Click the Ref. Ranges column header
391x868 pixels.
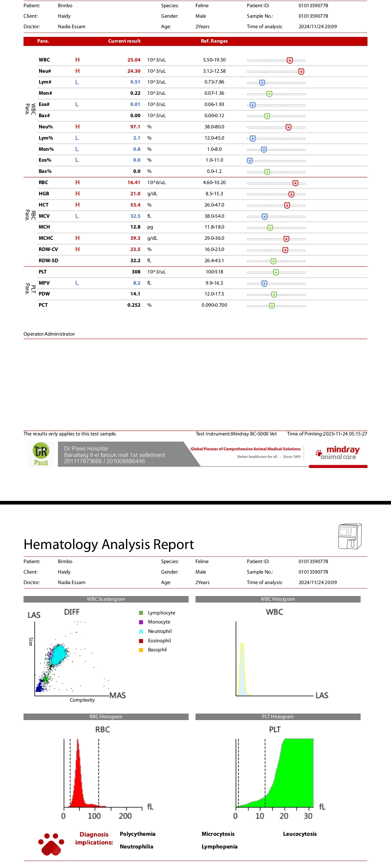point(214,41)
